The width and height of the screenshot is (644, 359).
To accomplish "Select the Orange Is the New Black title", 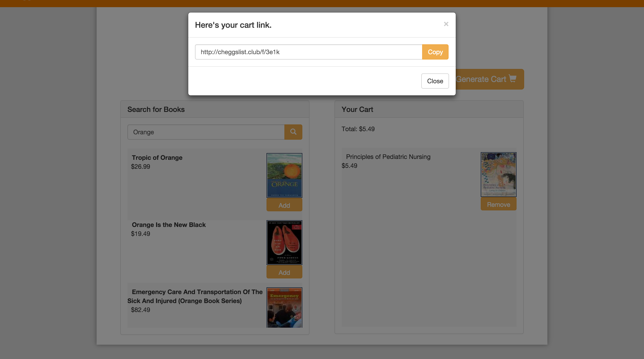I will point(169,225).
